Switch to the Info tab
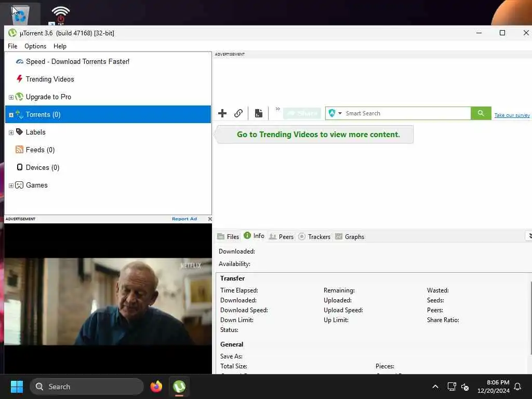The image size is (532, 399). pyautogui.click(x=254, y=236)
